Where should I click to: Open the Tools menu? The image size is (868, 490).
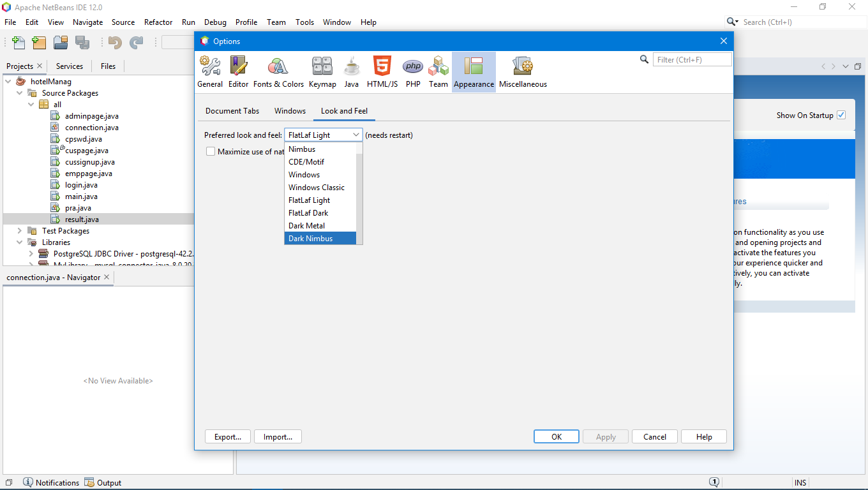[304, 22]
